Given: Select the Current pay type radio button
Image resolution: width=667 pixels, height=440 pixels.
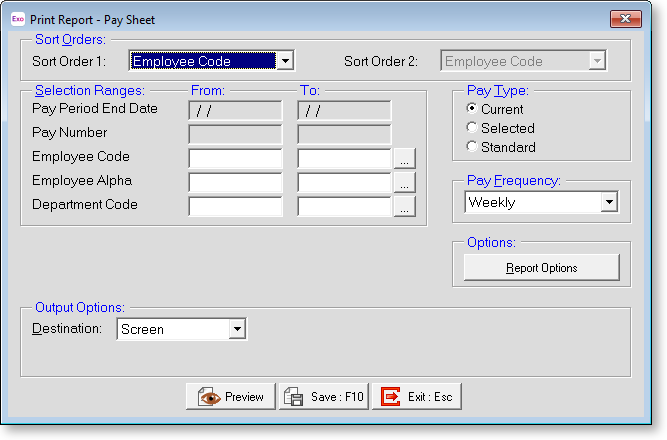Looking at the screenshot, I should [471, 109].
